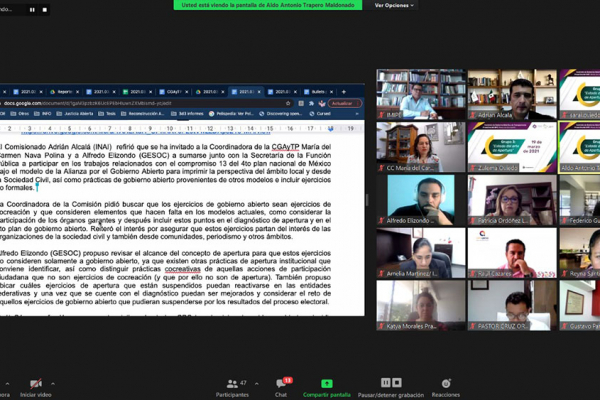Expand bookmarks overflow chevron
This screenshot has height=400, width=600.
click(357, 114)
